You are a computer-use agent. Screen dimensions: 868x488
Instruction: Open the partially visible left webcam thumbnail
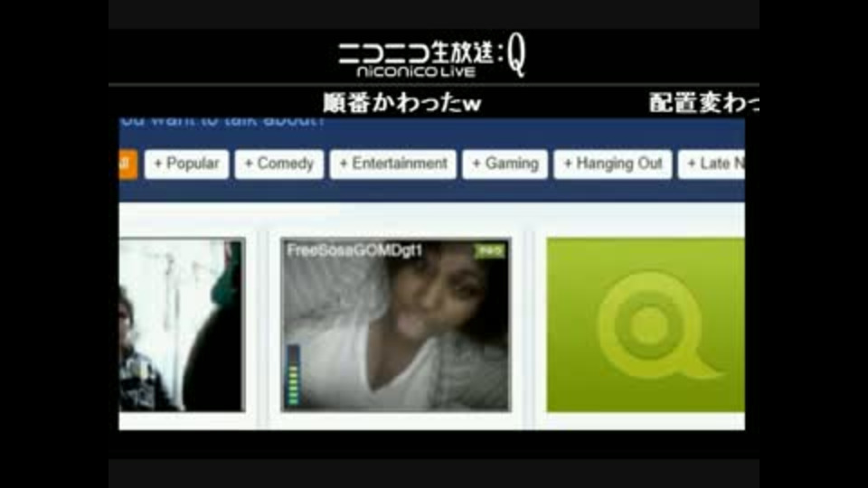point(182,325)
